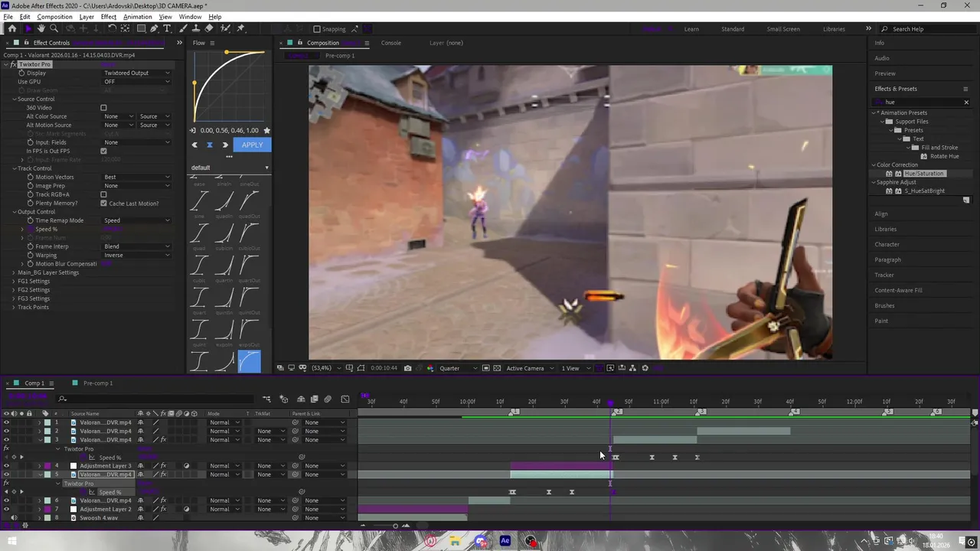Uncheck In FPS is Out FPS
Screen dimensions: 980x551
coord(103,151)
